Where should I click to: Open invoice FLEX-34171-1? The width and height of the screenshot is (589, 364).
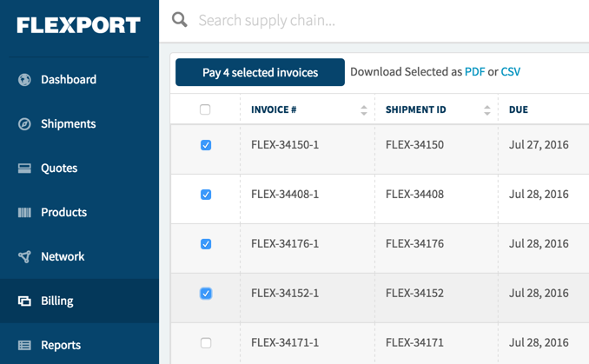click(x=285, y=342)
